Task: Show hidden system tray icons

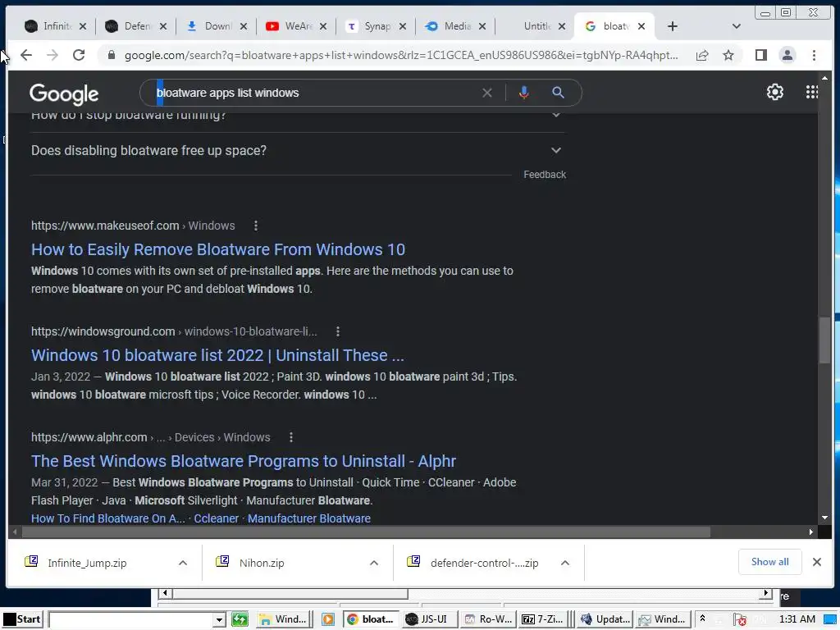Action: pos(702,619)
